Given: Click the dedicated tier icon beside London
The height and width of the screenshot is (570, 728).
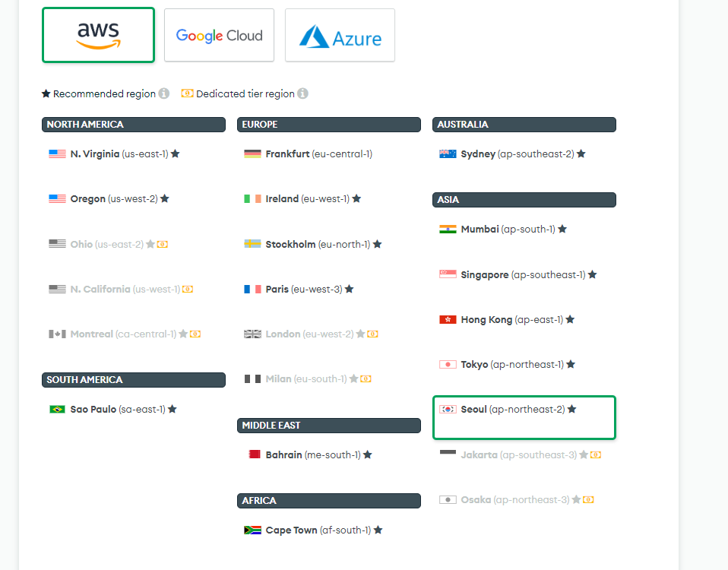Looking at the screenshot, I should (372, 334).
